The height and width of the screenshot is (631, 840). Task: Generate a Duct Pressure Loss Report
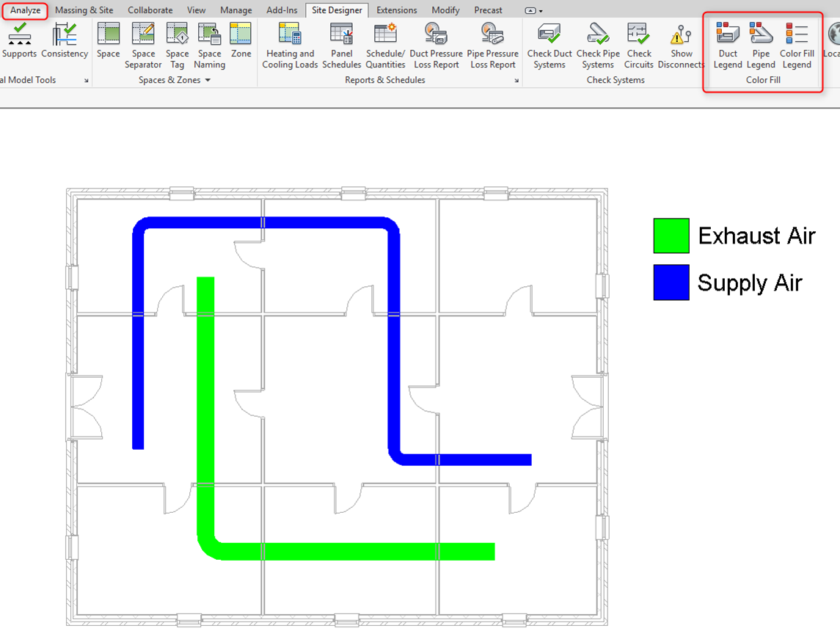436,44
